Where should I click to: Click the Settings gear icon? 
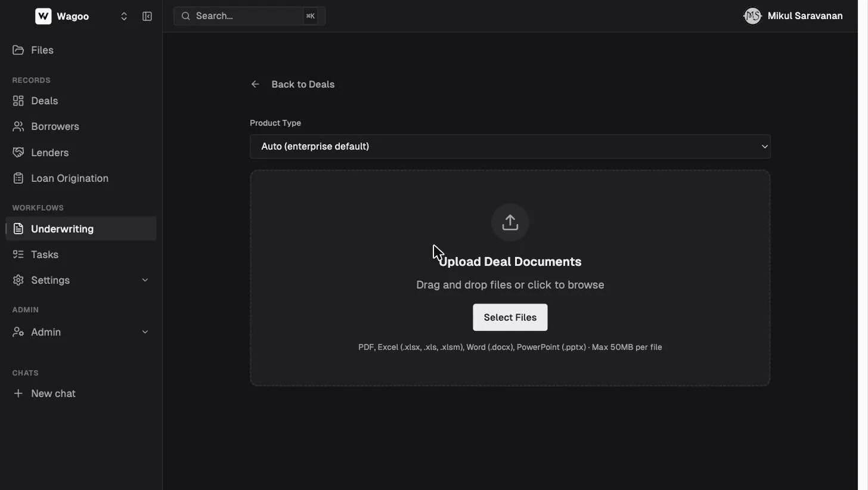(x=18, y=280)
